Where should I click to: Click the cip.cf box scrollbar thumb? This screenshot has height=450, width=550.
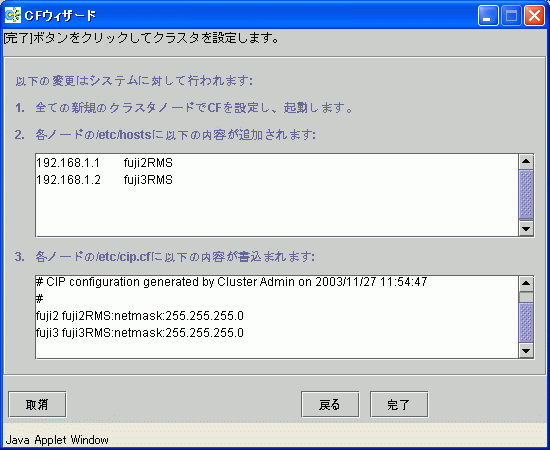[x=526, y=322]
